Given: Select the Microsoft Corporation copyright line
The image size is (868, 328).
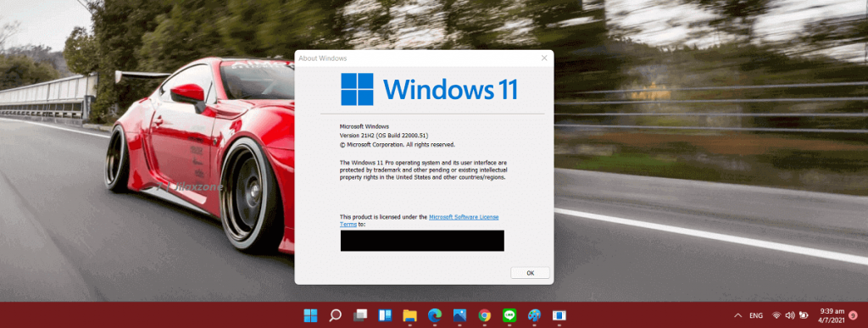Looking at the screenshot, I should [397, 144].
